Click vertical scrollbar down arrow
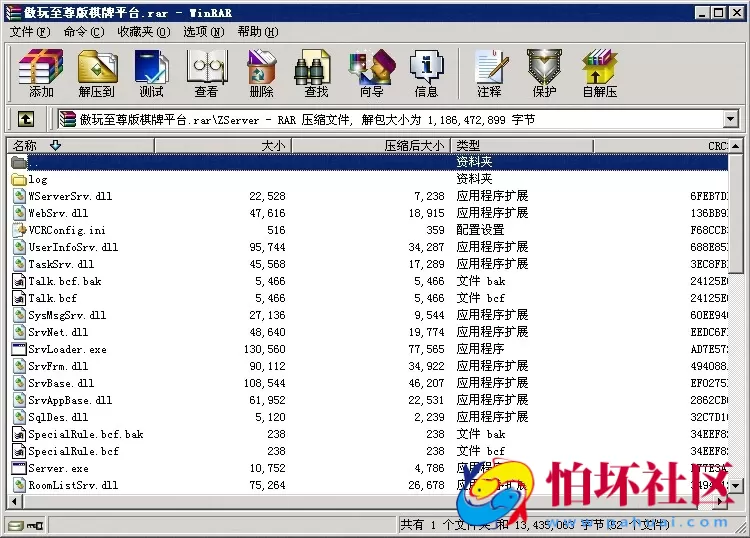This screenshot has height=538, width=750. coord(736,486)
